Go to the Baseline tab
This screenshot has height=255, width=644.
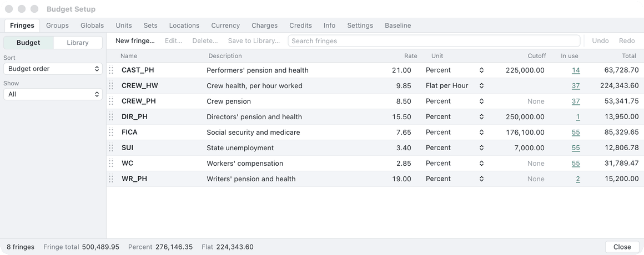[x=398, y=25]
